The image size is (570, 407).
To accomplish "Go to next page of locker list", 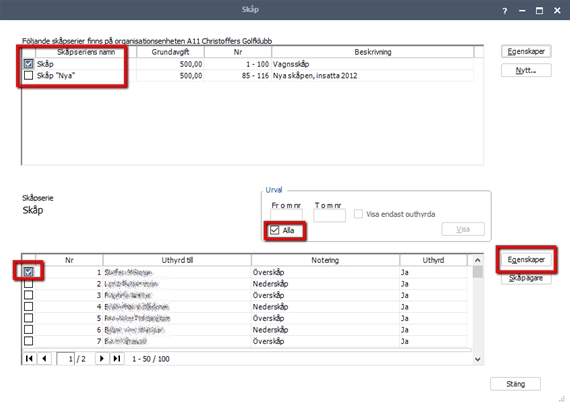I will point(102,359).
